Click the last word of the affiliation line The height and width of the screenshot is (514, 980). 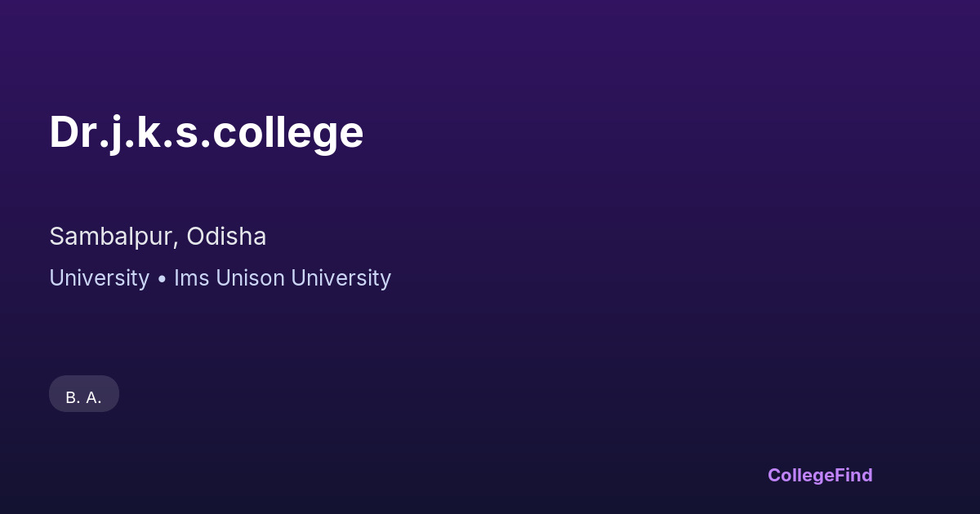[341, 278]
